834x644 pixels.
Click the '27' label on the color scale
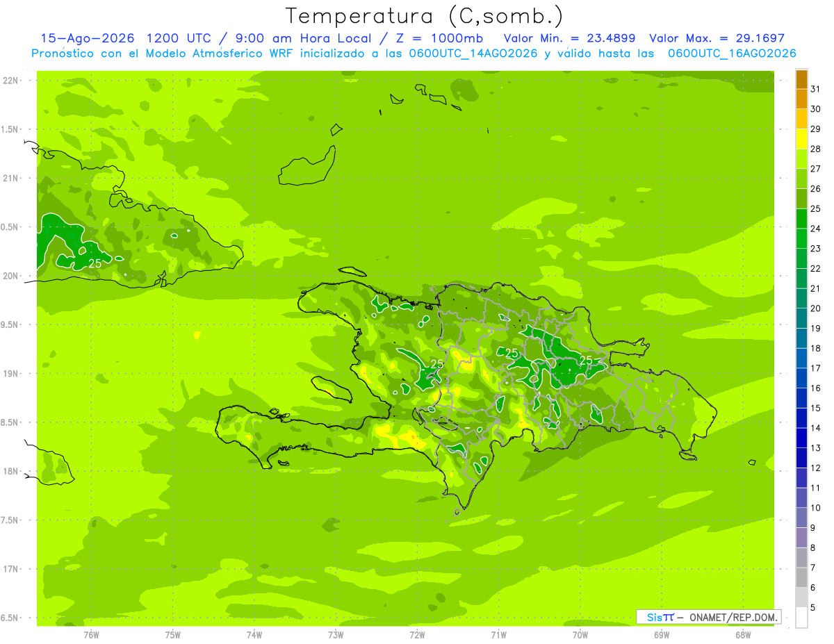pyautogui.click(x=816, y=169)
